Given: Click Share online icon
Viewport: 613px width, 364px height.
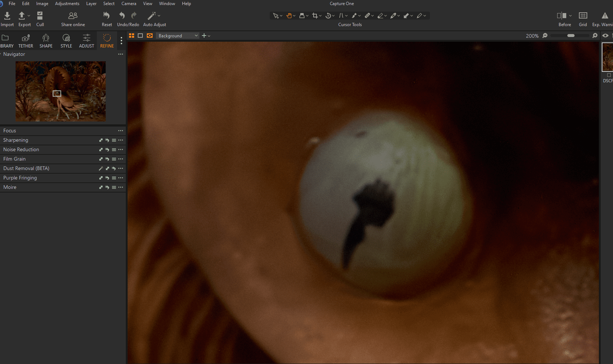Looking at the screenshot, I should pos(73,16).
